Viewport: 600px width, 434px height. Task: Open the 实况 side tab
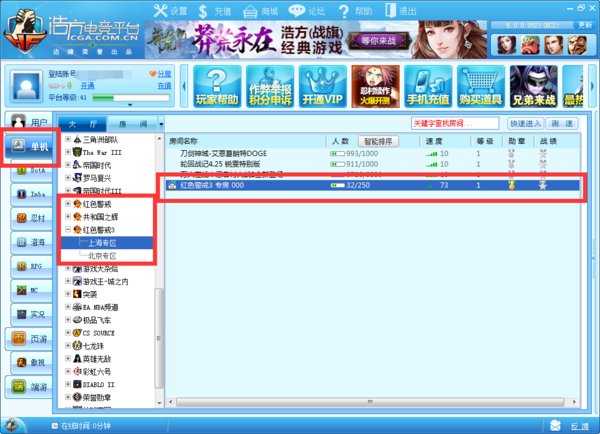31,314
